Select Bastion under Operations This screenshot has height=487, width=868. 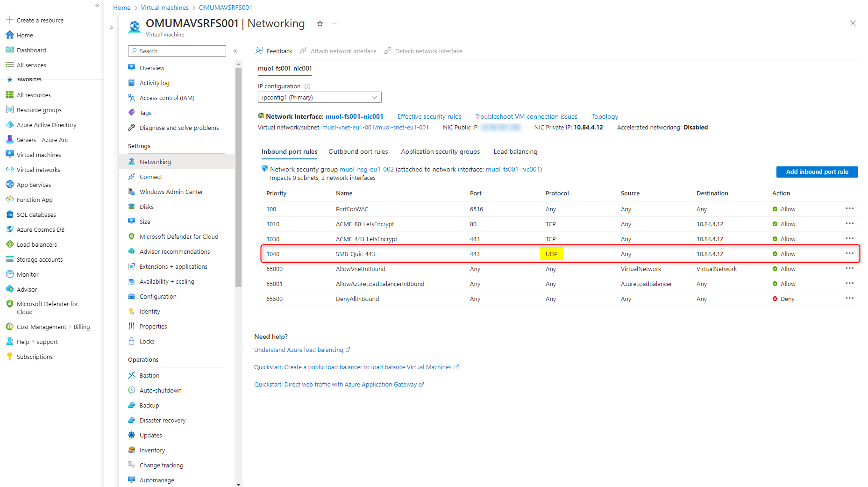tap(149, 375)
